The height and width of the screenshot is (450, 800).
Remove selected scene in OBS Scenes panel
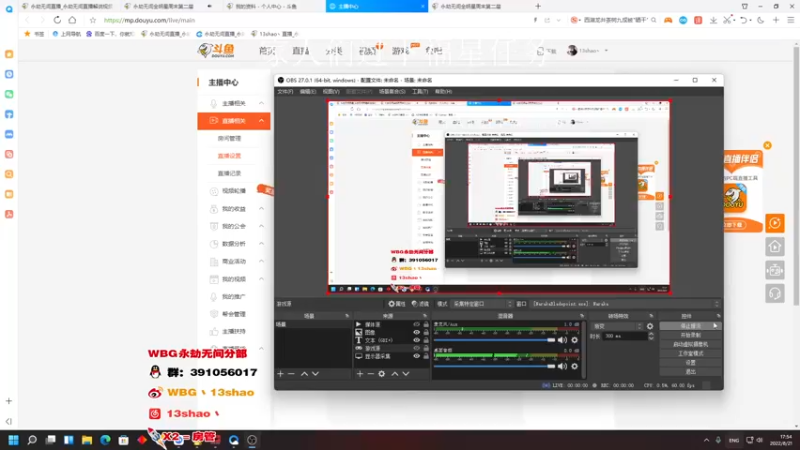pyautogui.click(x=291, y=374)
